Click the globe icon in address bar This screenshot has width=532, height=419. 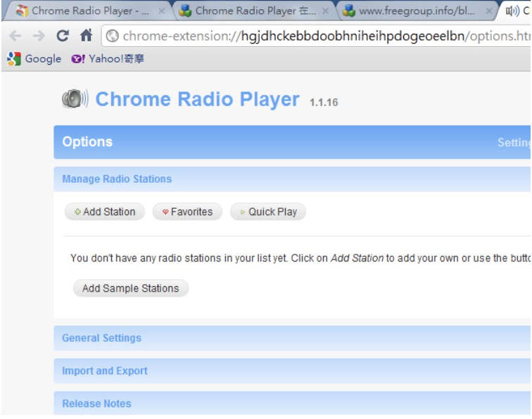[x=113, y=36]
